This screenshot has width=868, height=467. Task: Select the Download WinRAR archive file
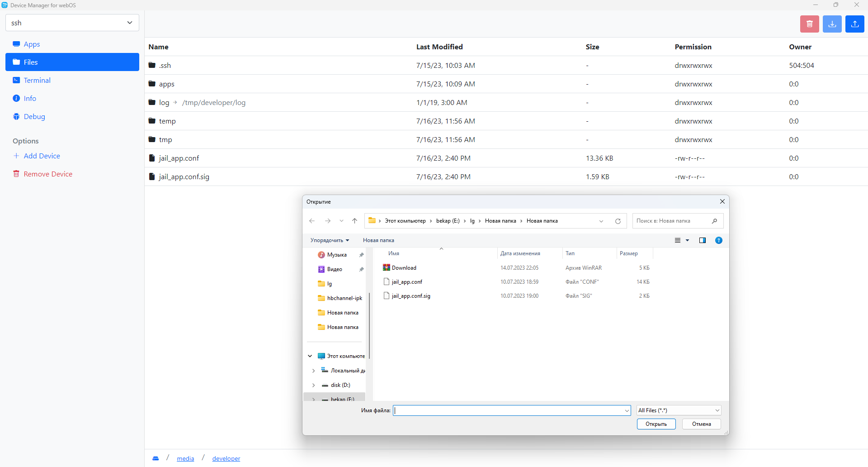pos(404,268)
